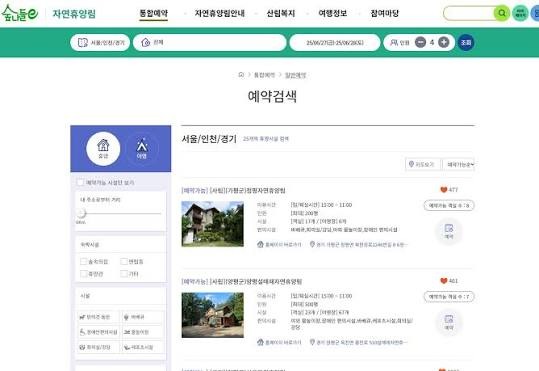Toggle the 레포츠시설 filter
This screenshot has width=539, height=371.
coord(143,347)
